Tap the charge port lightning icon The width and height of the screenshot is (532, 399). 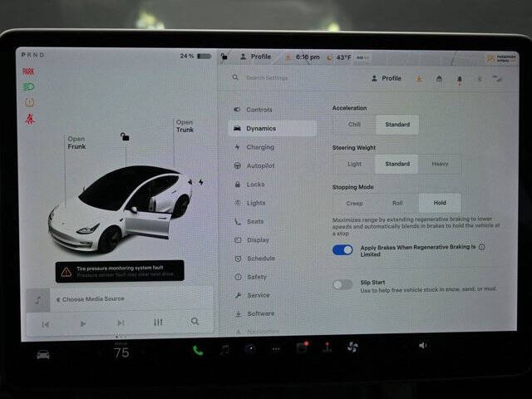pos(201,182)
